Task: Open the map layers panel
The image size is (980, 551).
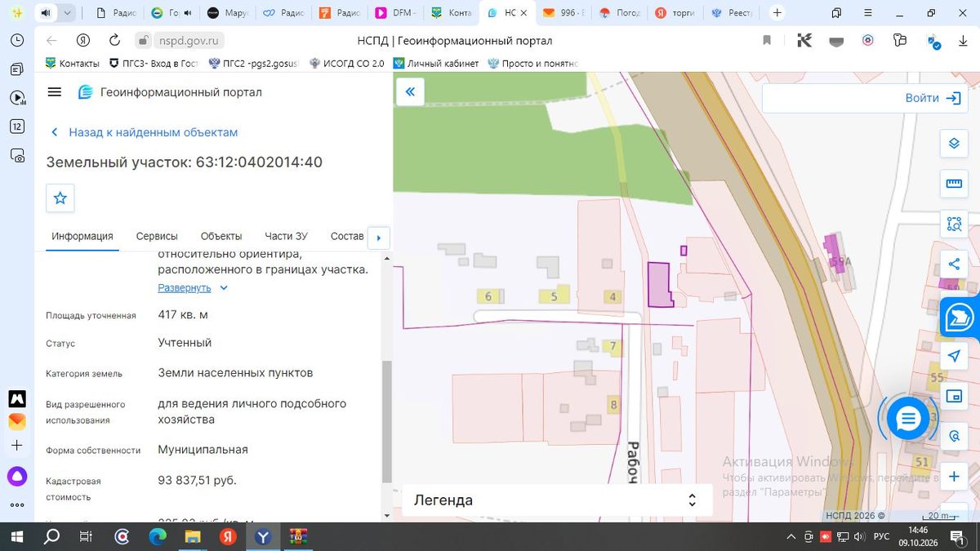Action: point(954,144)
